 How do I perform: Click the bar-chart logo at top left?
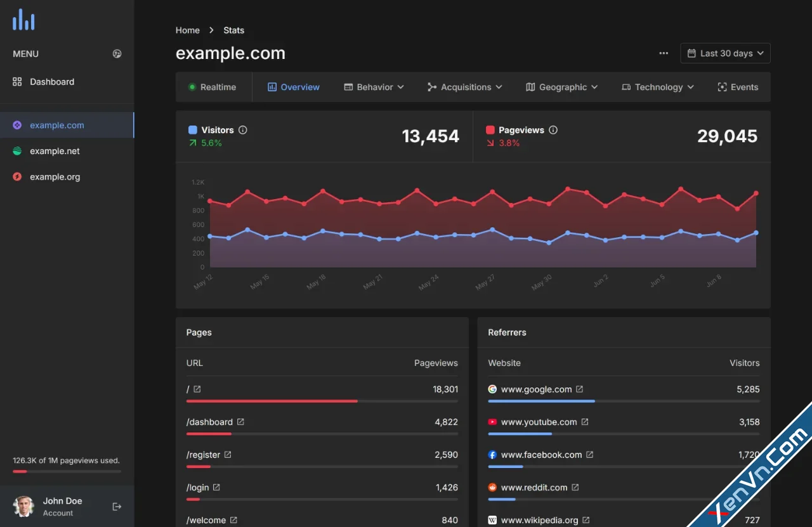[23, 19]
